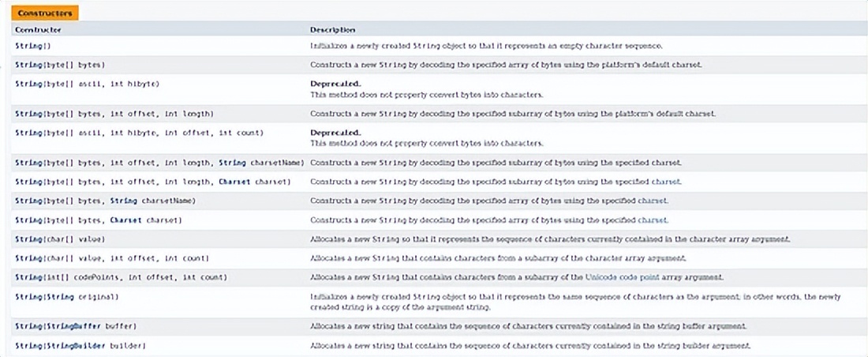Click the StringBuilder parameter type link
This screenshot has height=357, width=868.
pos(80,346)
